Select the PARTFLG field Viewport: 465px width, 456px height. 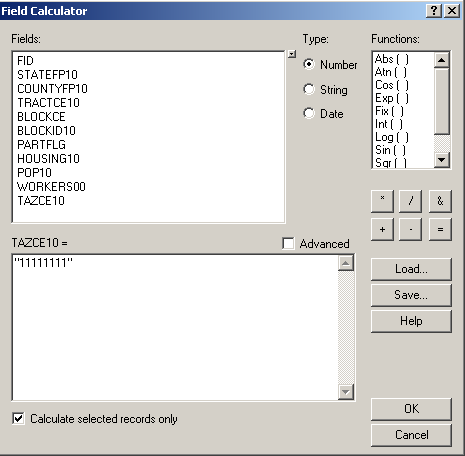(41, 145)
